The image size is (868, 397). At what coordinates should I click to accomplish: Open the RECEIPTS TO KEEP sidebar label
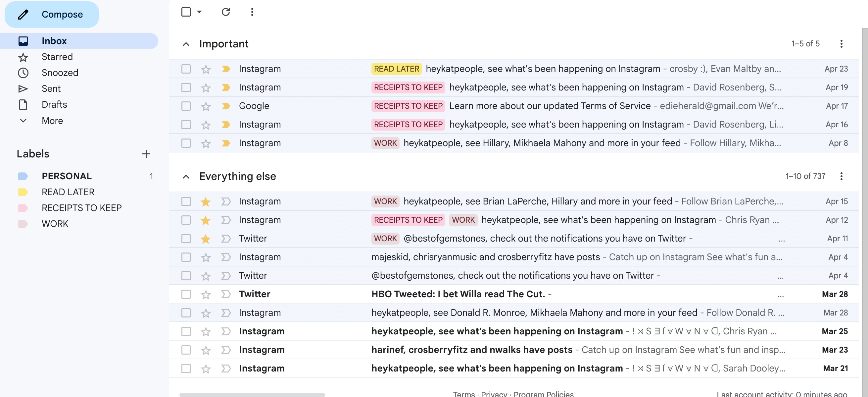point(81,208)
